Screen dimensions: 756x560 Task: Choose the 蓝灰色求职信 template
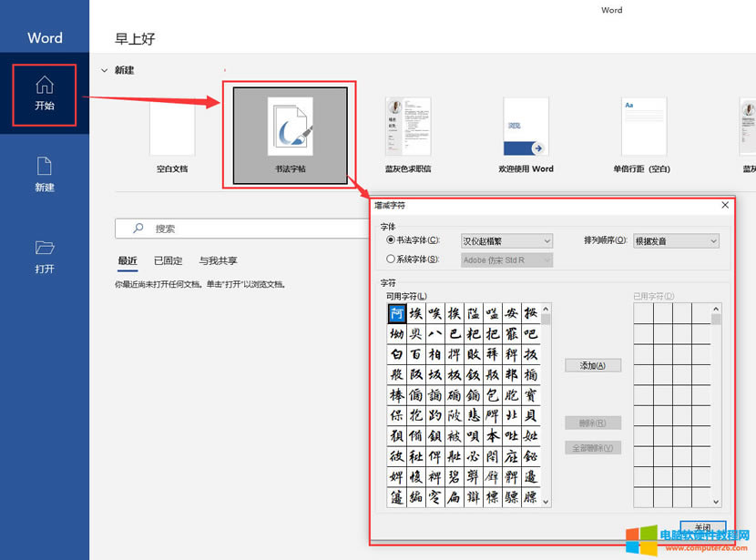click(x=408, y=136)
